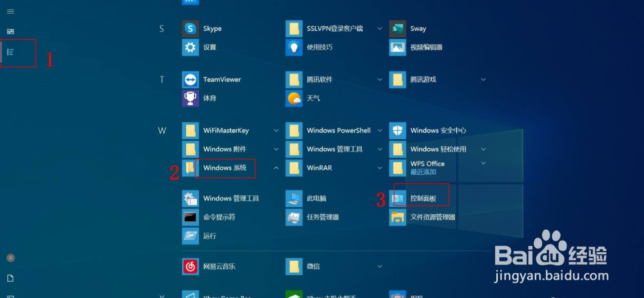
Task: Expand the 腾讯游戏 folder
Action: point(482,79)
